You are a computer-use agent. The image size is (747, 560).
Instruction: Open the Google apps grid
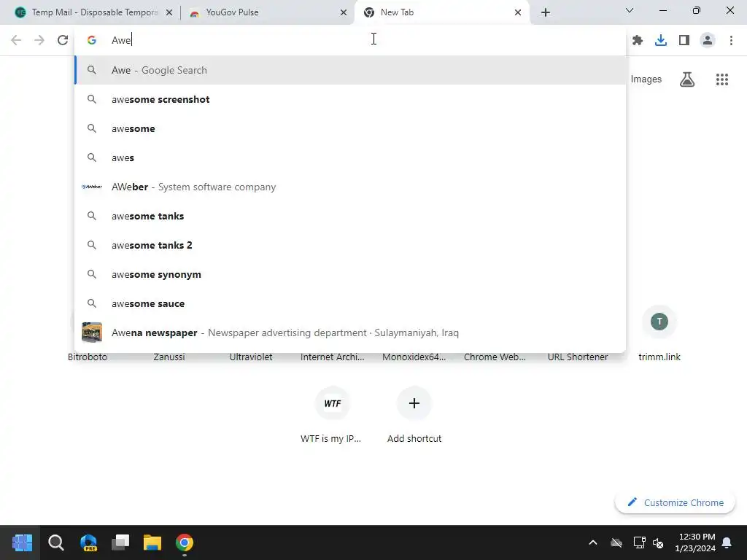tap(722, 79)
